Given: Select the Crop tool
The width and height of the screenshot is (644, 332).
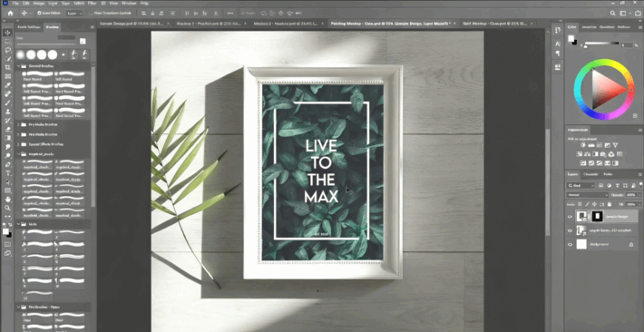Looking at the screenshot, I should click(x=7, y=67).
